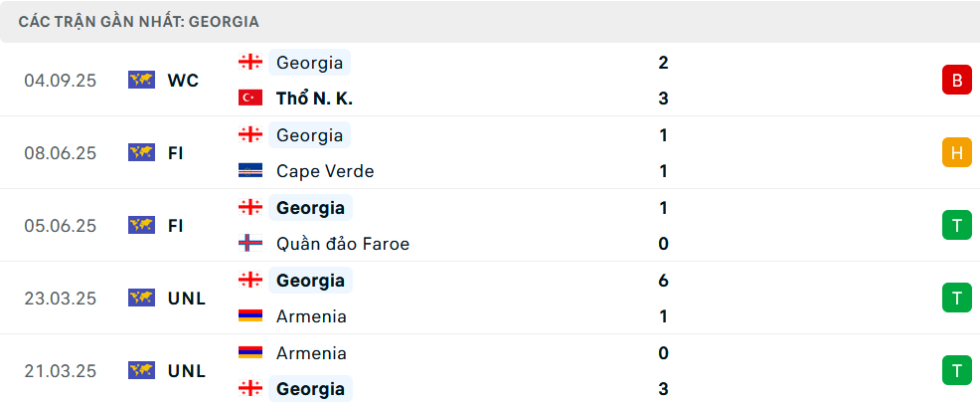The image size is (980, 404).
Task: Click the orange H result badge
Action: click(956, 153)
